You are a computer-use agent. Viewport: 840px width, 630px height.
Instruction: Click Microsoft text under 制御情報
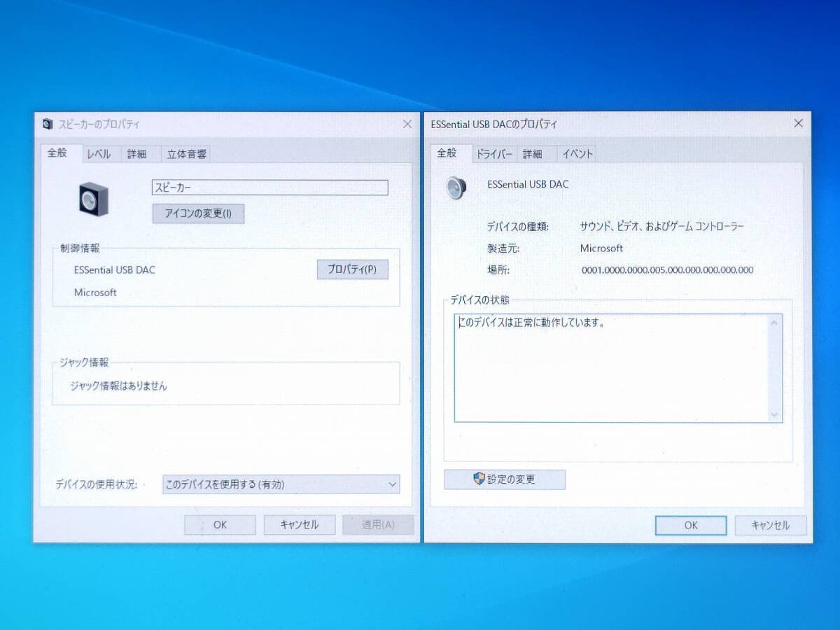[x=95, y=293]
